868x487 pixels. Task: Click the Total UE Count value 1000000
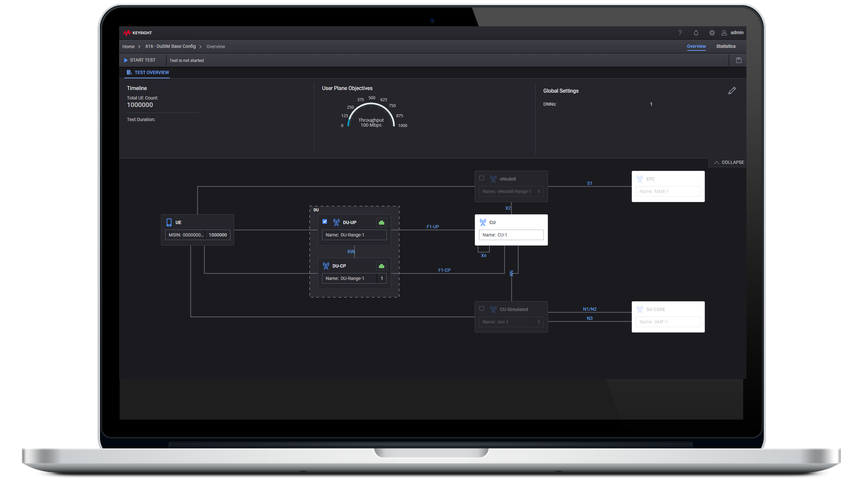point(140,105)
